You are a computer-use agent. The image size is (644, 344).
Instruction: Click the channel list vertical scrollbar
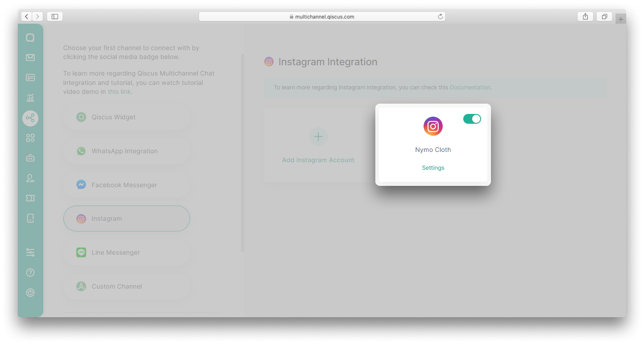[x=243, y=153]
